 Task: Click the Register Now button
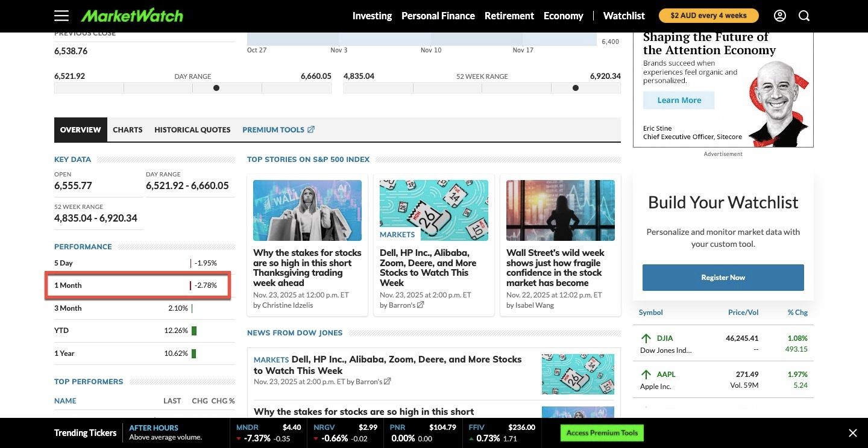click(x=723, y=278)
